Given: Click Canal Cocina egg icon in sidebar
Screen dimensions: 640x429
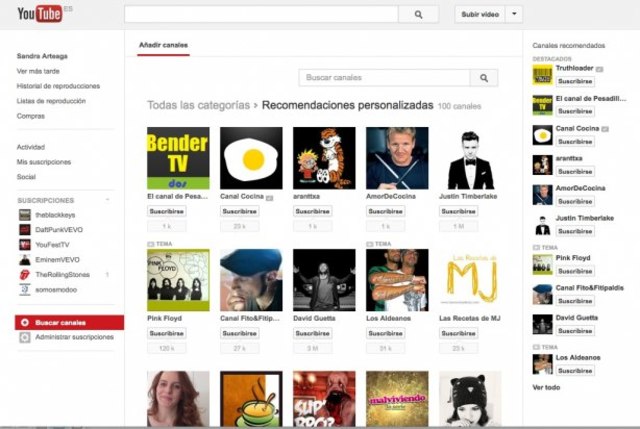Looking at the screenshot, I should point(542,135).
